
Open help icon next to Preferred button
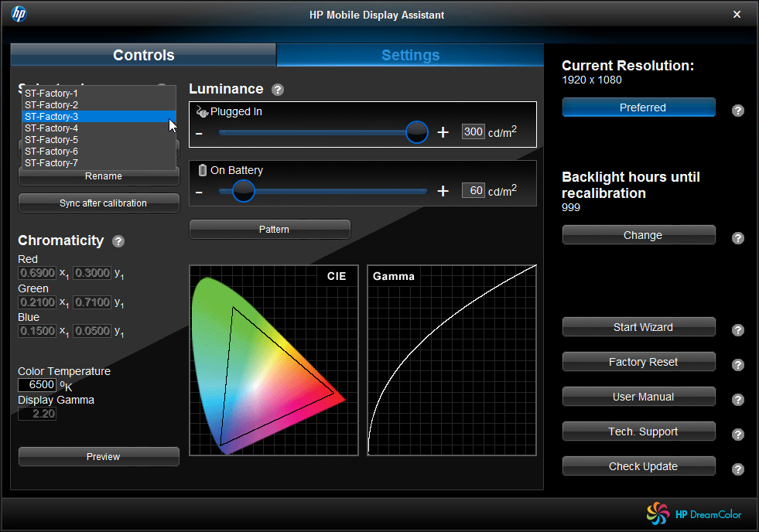pos(738,111)
